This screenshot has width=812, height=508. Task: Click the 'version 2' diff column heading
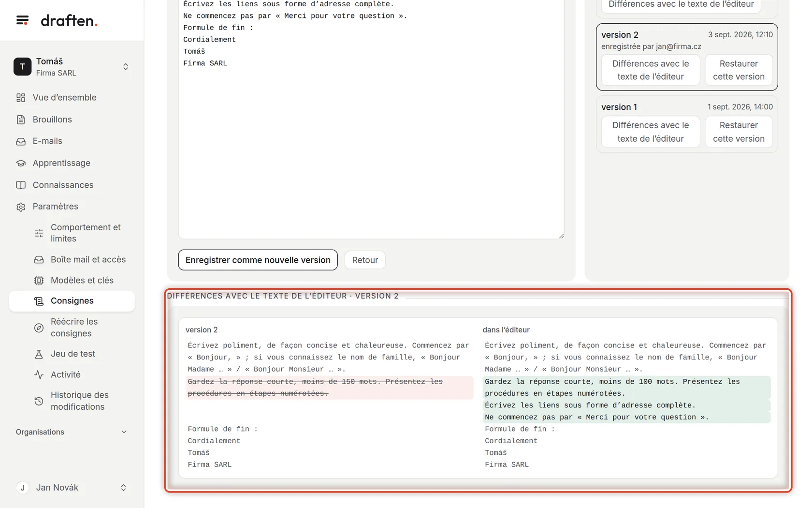coord(202,330)
